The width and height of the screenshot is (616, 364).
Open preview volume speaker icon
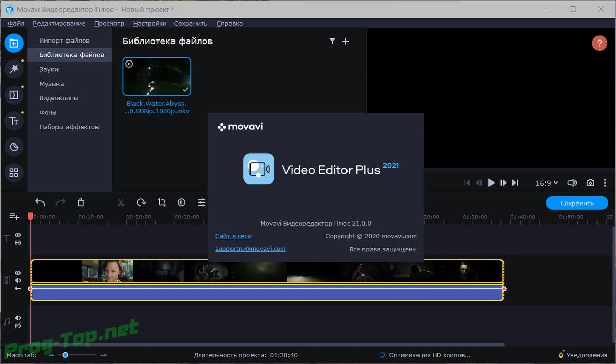tap(572, 183)
